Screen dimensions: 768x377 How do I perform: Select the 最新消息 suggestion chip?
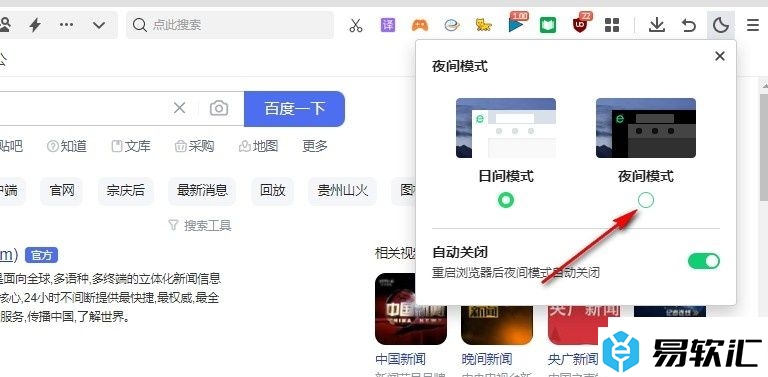pos(202,191)
